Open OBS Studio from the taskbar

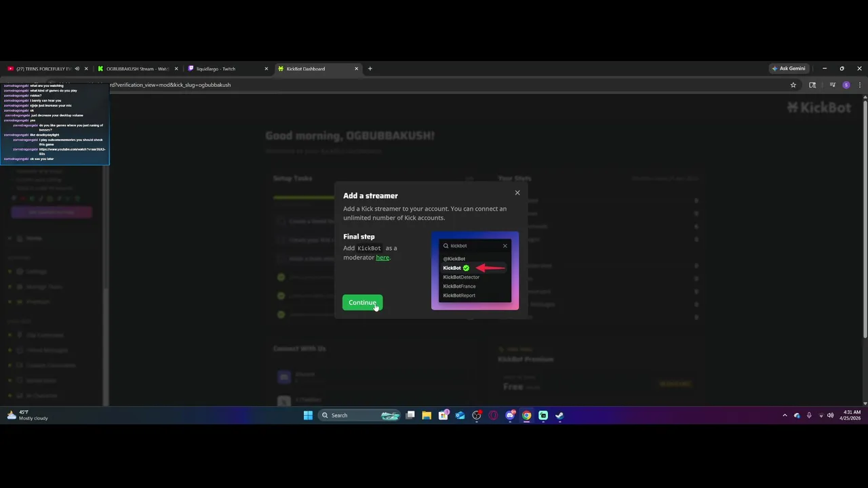pos(477,415)
